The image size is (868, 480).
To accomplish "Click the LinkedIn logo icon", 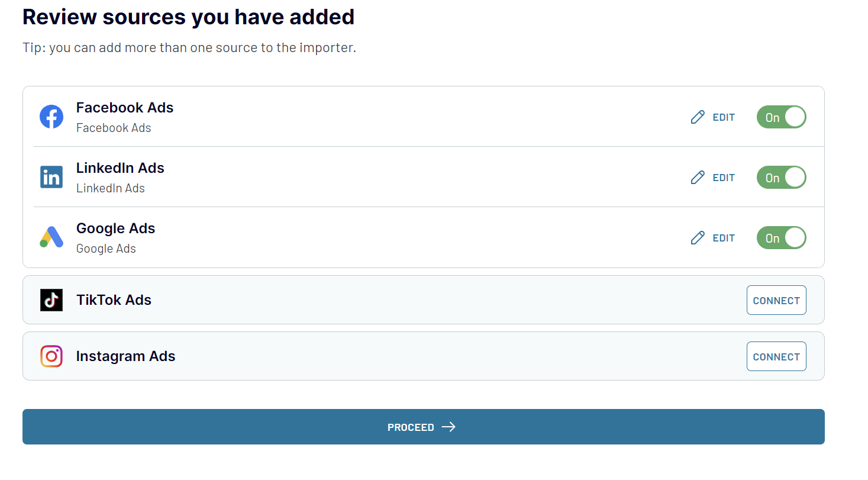I will tap(51, 177).
